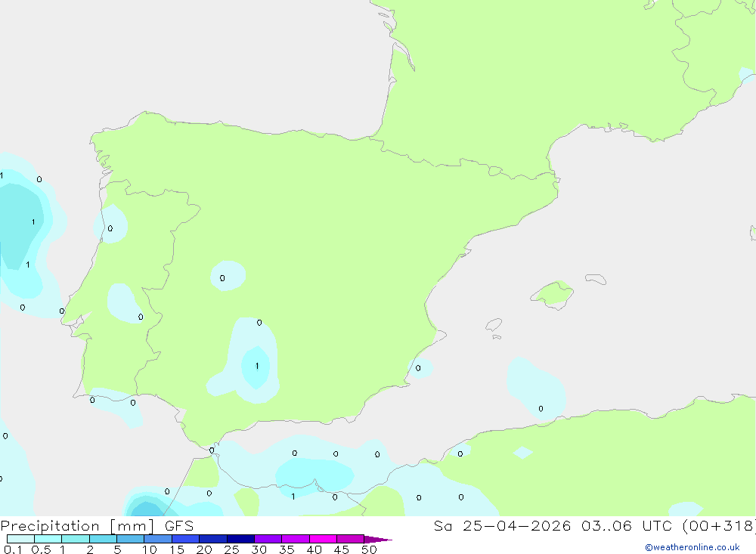The width and height of the screenshot is (756, 554).
Task: Click the 30 mm purple legend swatch
Action: point(268,539)
